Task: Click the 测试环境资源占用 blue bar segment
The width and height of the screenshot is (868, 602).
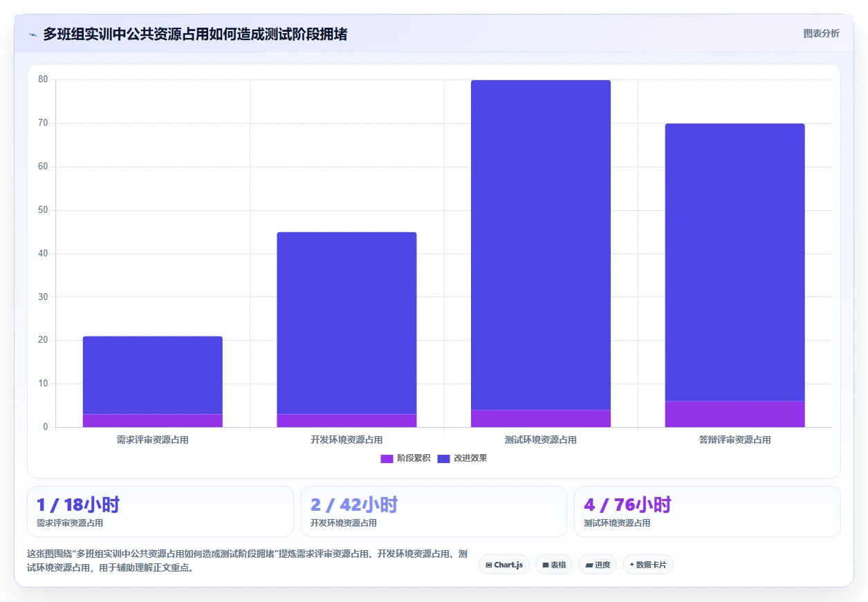Action: tap(541, 245)
